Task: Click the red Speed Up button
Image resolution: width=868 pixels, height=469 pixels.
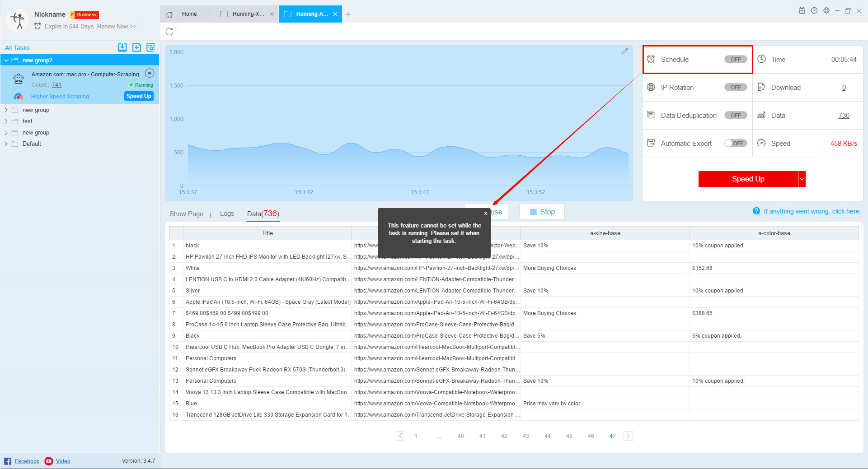Action: pos(748,179)
